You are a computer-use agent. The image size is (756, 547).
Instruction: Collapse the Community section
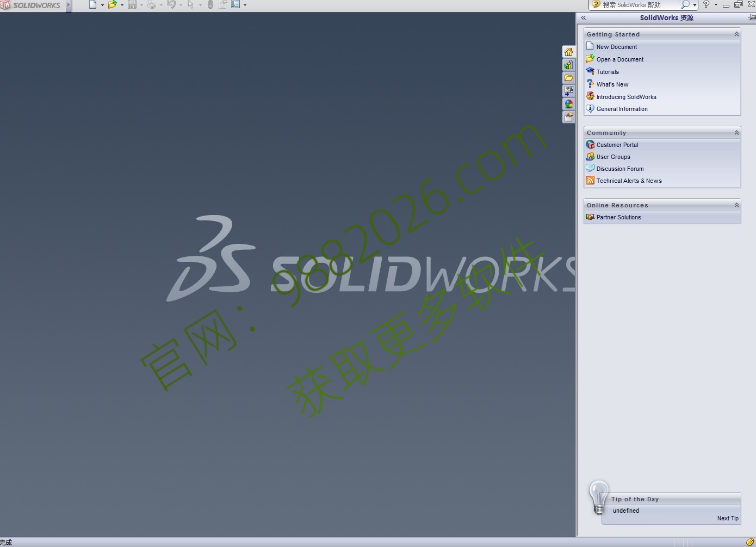pyautogui.click(x=736, y=133)
